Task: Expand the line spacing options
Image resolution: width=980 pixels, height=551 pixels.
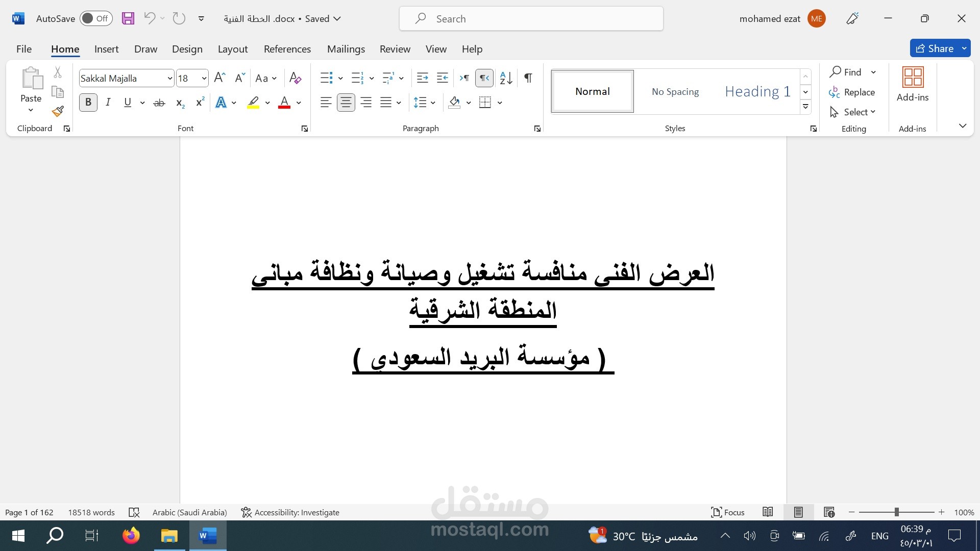Action: [x=433, y=103]
